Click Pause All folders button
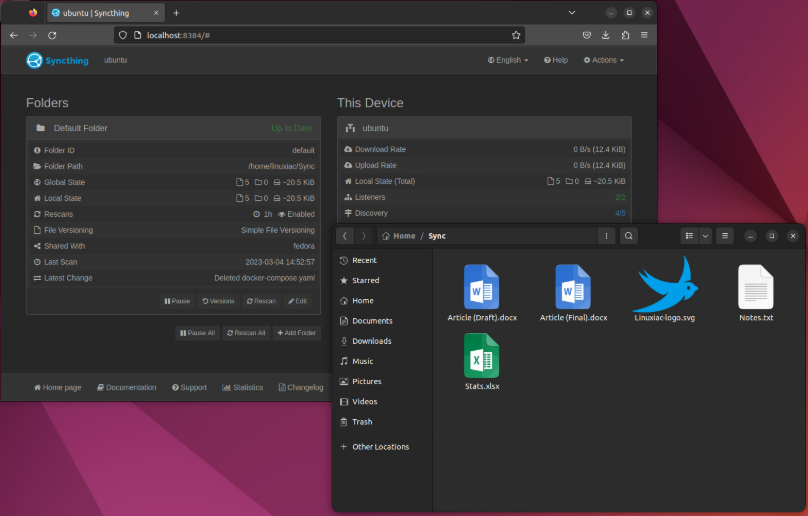Image resolution: width=808 pixels, height=516 pixels. point(197,333)
